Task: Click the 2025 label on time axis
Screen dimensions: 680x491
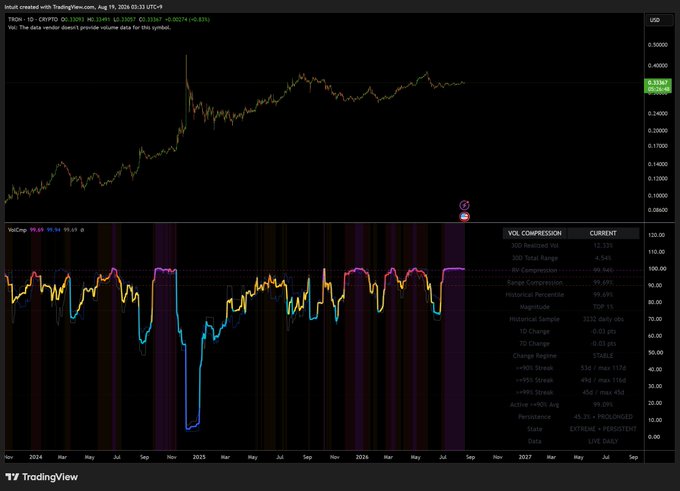Action: pos(199,457)
